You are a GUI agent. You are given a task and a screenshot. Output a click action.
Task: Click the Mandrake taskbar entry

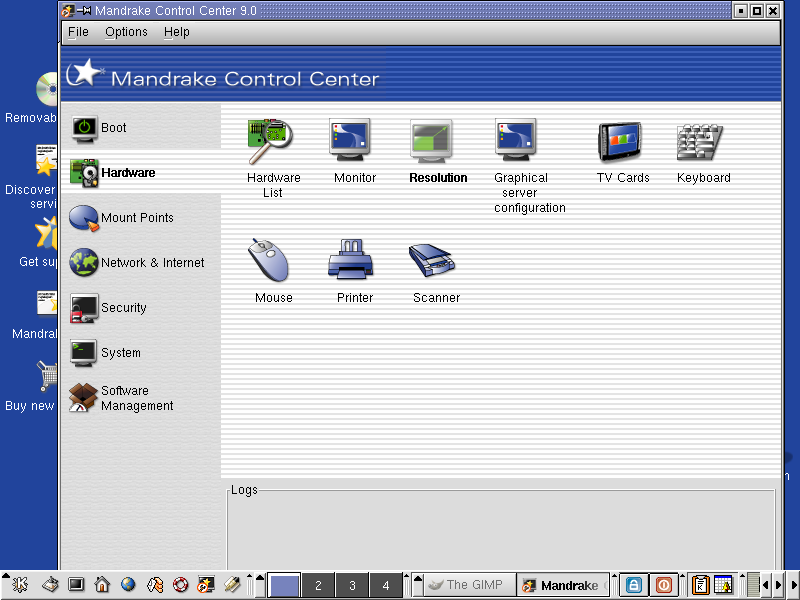click(x=563, y=585)
